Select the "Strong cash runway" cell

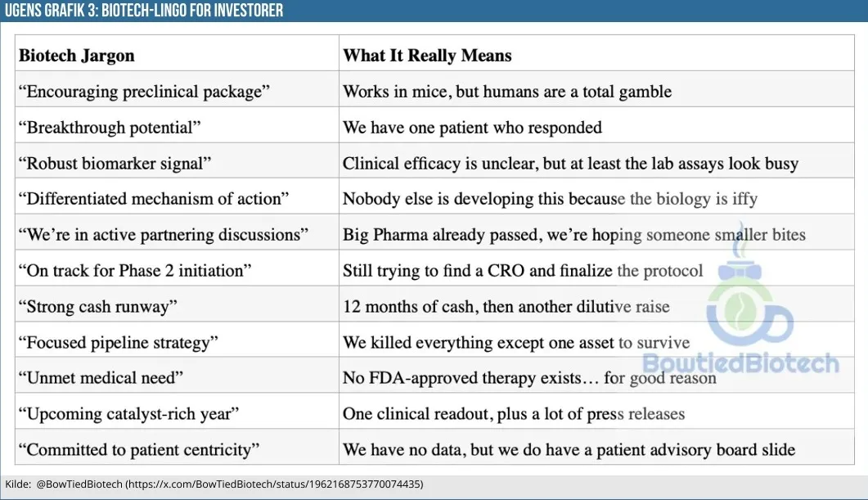click(98, 306)
